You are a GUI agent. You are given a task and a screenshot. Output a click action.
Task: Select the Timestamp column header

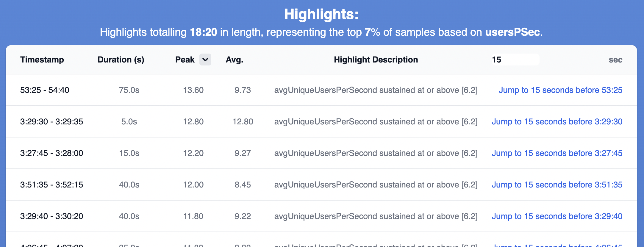42,60
